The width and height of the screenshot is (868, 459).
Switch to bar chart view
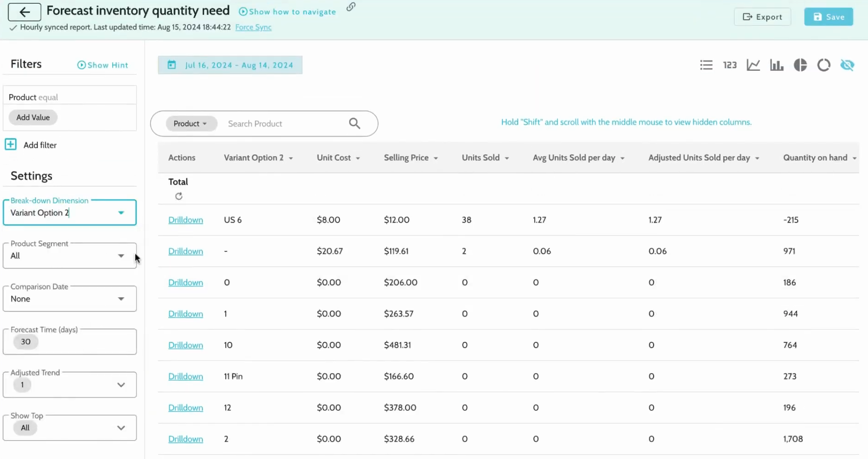click(777, 65)
